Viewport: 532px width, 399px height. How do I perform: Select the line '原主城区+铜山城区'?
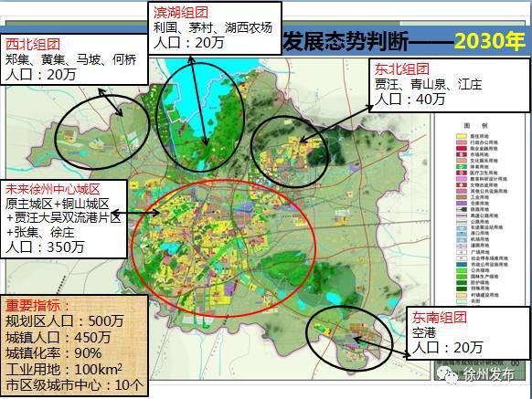coord(58,204)
